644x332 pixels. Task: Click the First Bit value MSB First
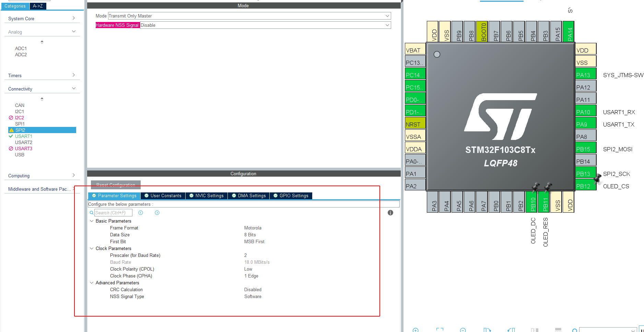click(x=254, y=241)
